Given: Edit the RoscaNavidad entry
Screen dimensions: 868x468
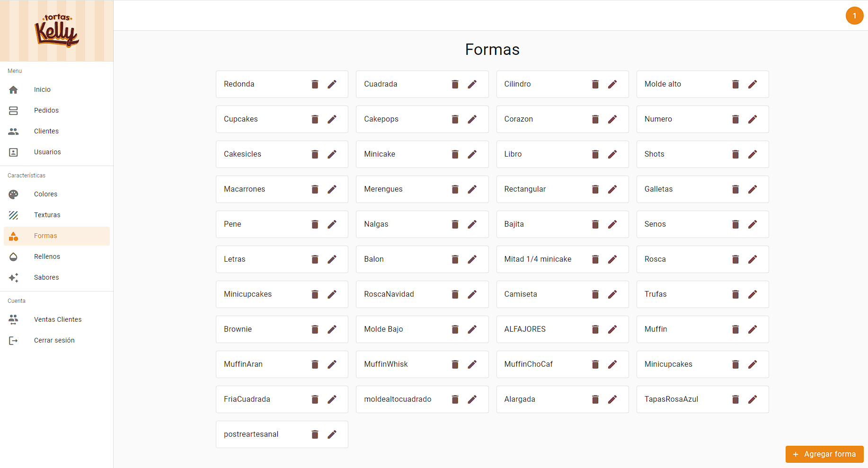Looking at the screenshot, I should 472,294.
